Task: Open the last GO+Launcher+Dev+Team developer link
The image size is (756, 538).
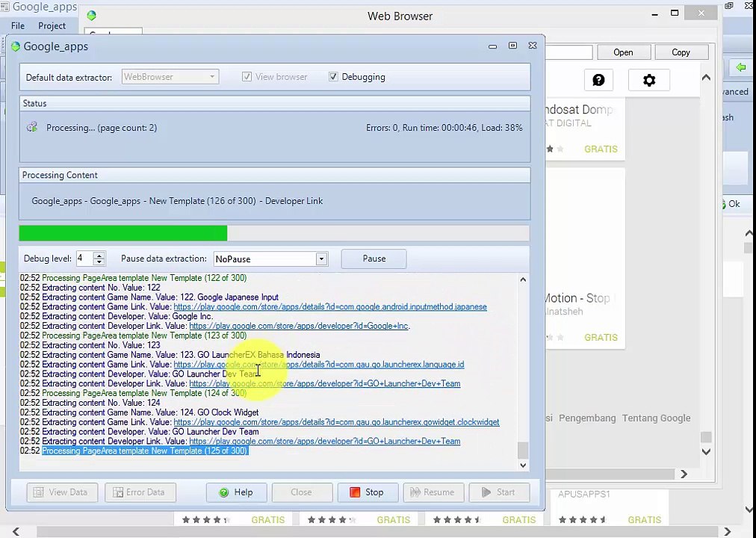Action: [x=325, y=441]
